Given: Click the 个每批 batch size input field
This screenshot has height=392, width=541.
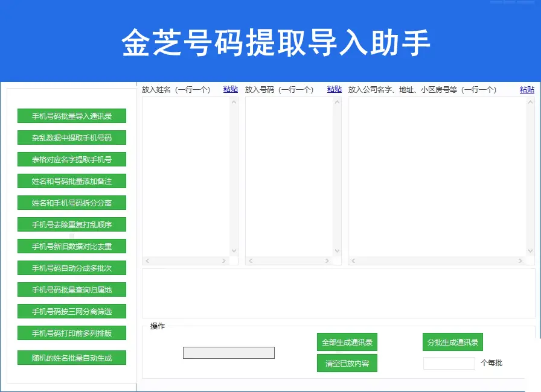Looking at the screenshot, I should [x=449, y=363].
